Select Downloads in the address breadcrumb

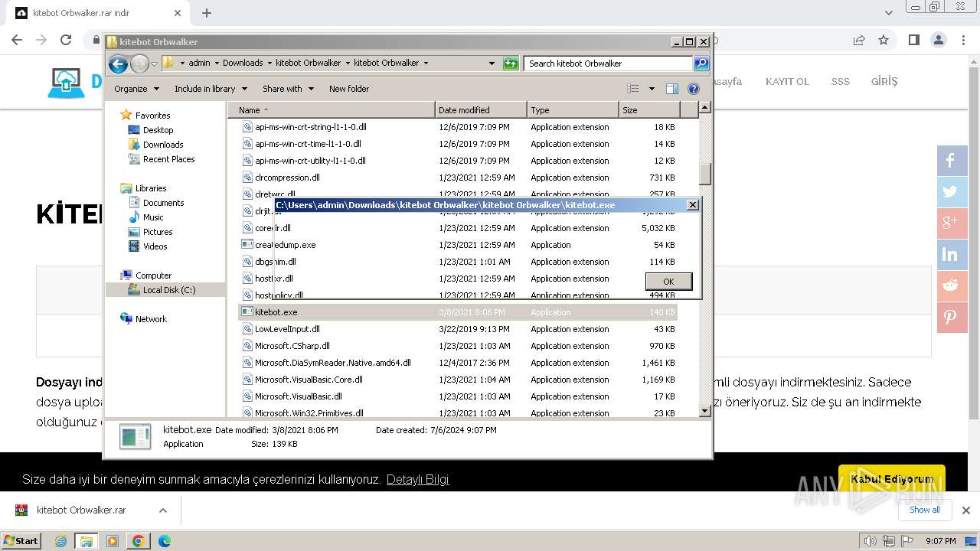tap(243, 64)
